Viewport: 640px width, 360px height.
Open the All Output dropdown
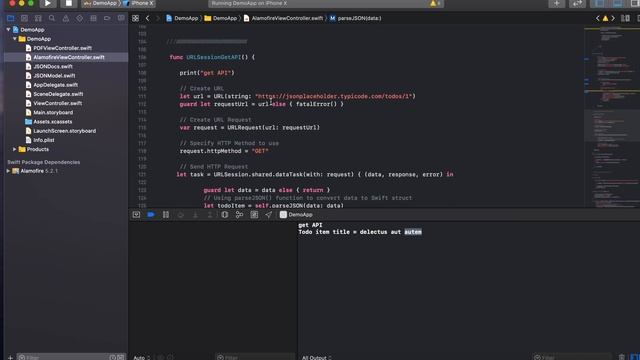point(317,358)
